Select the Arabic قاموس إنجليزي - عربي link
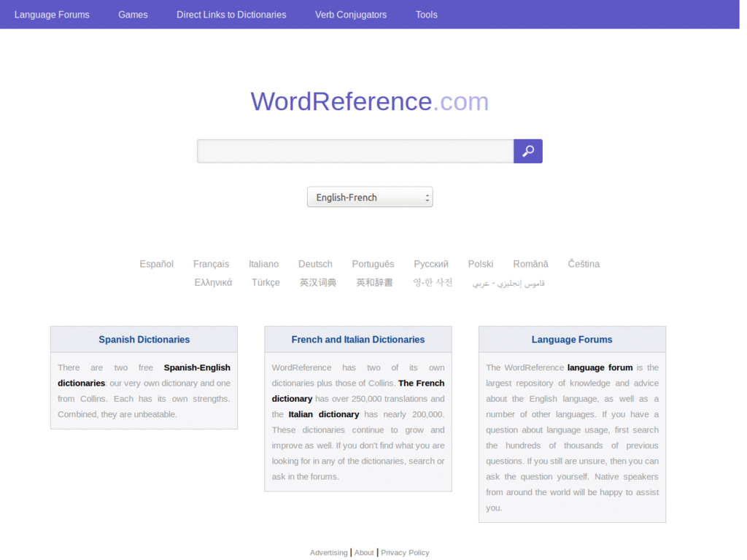 (x=508, y=284)
